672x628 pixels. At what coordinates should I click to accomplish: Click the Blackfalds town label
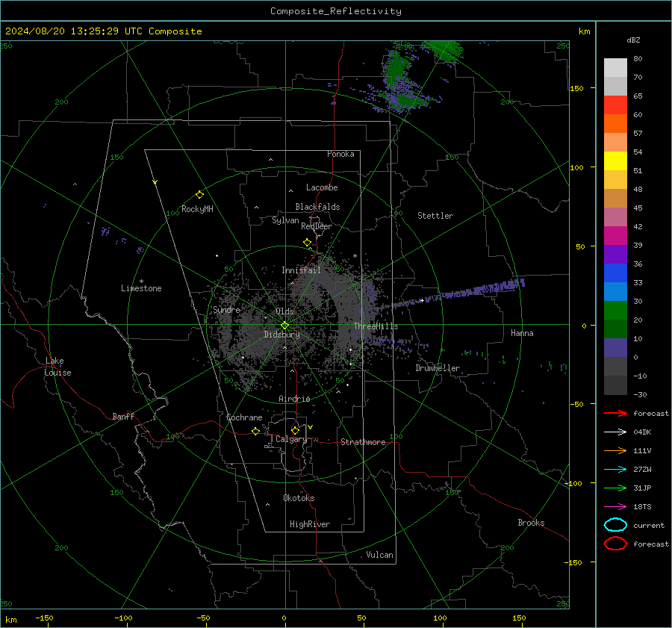tap(317, 207)
